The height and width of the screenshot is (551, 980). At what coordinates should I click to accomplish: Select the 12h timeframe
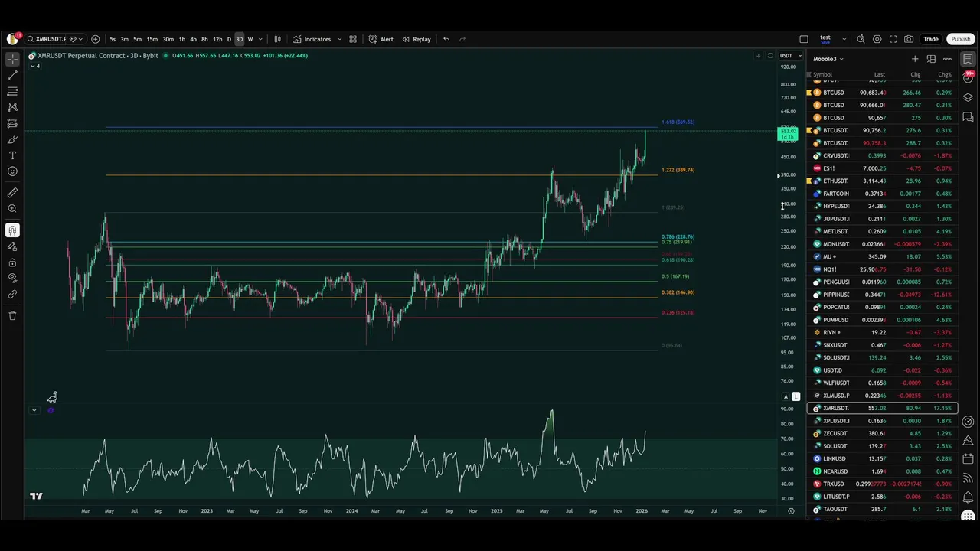tap(217, 39)
